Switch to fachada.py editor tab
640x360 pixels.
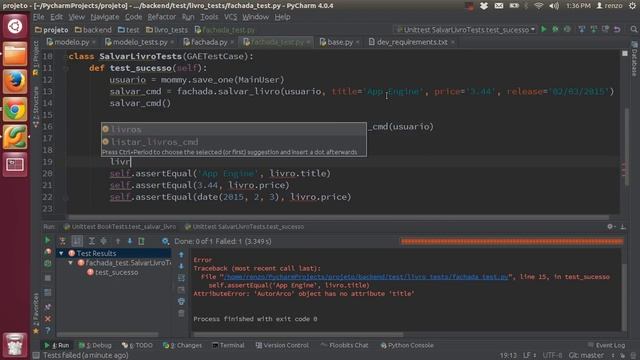209,42
